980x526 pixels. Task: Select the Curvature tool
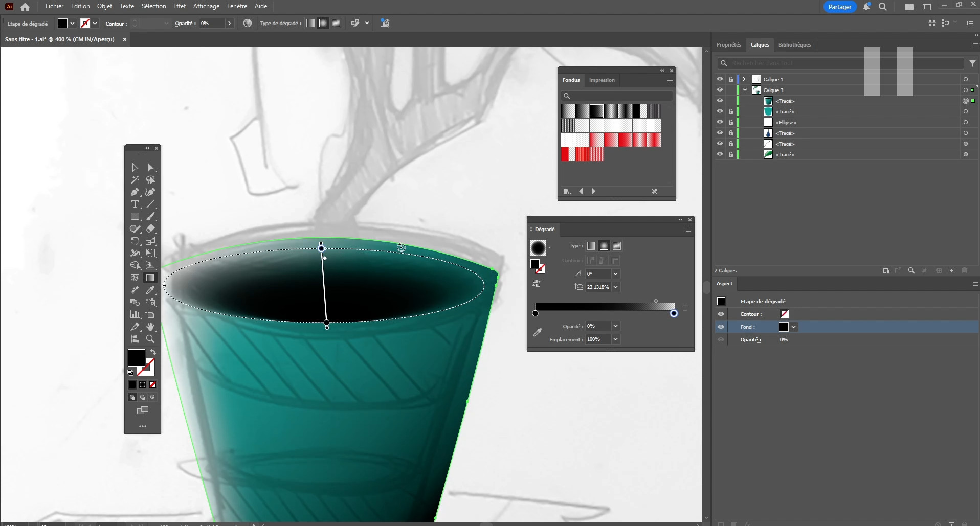click(x=150, y=192)
